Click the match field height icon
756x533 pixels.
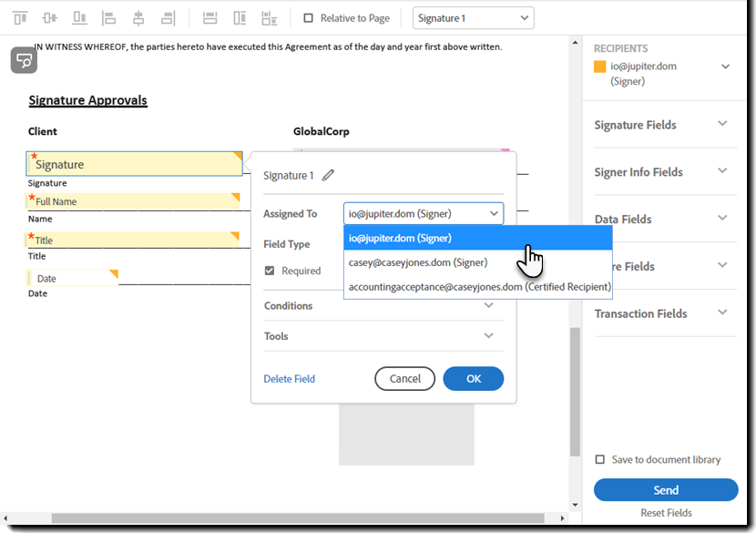click(240, 18)
